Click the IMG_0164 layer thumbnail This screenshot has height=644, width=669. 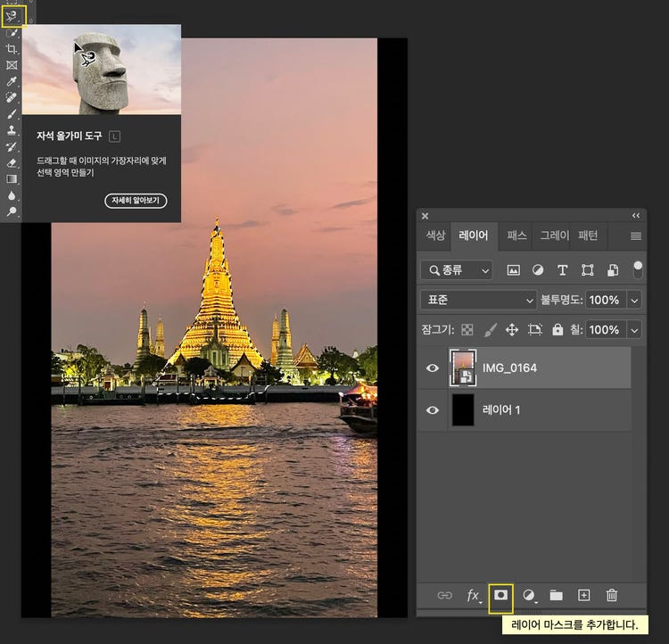pos(464,367)
